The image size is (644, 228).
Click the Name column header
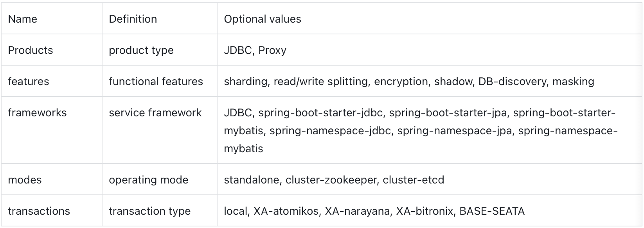click(x=51, y=19)
